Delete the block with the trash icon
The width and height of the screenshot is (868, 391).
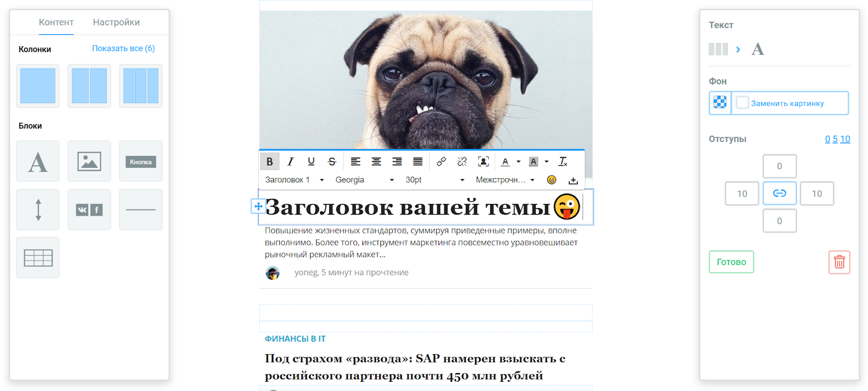839,262
